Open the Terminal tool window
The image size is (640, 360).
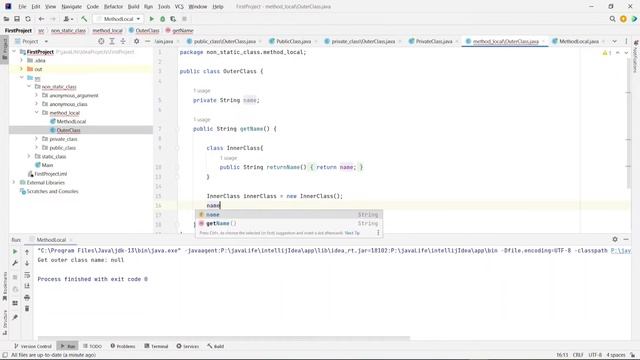tap(156, 346)
